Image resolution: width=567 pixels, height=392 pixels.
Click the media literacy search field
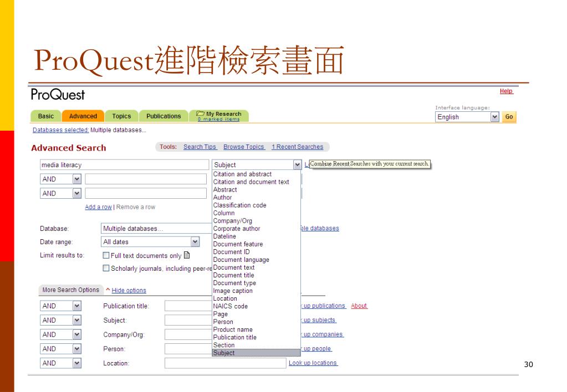tap(124, 165)
